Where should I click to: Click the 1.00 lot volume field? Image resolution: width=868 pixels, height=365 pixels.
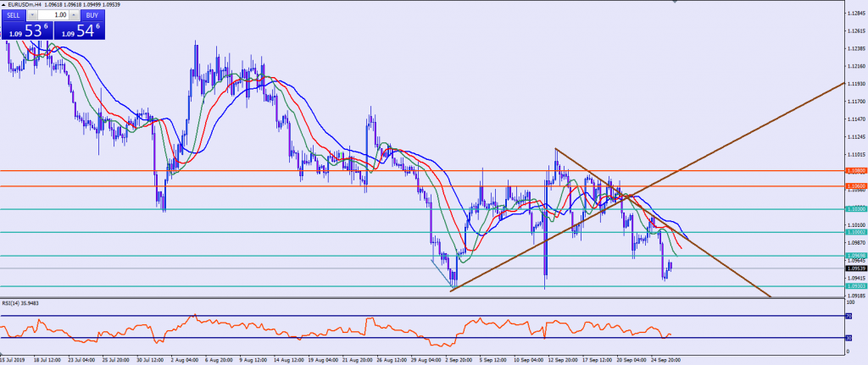(54, 15)
